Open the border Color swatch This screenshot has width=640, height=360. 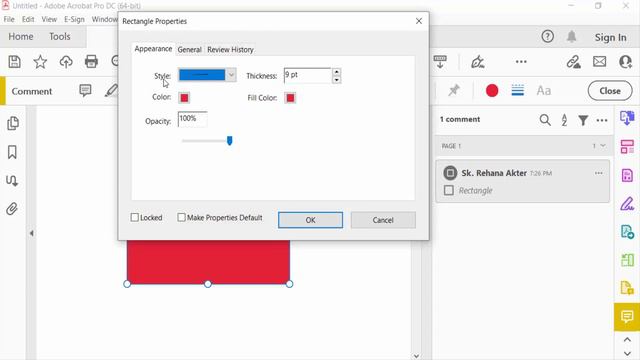(184, 98)
